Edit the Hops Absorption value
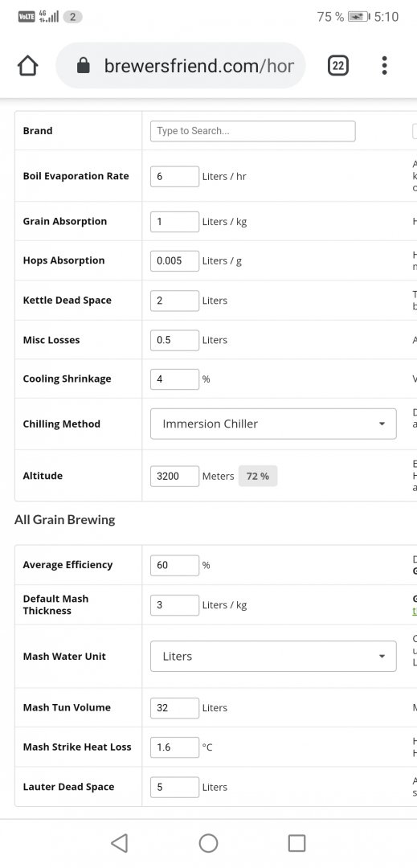Image resolution: width=417 pixels, height=868 pixels. [x=174, y=260]
